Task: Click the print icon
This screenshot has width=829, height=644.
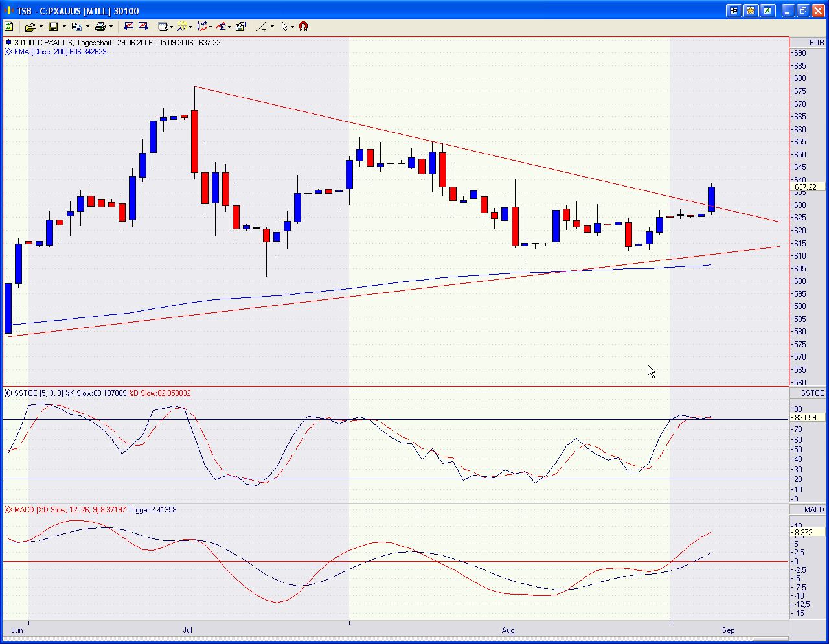Action: [100, 27]
